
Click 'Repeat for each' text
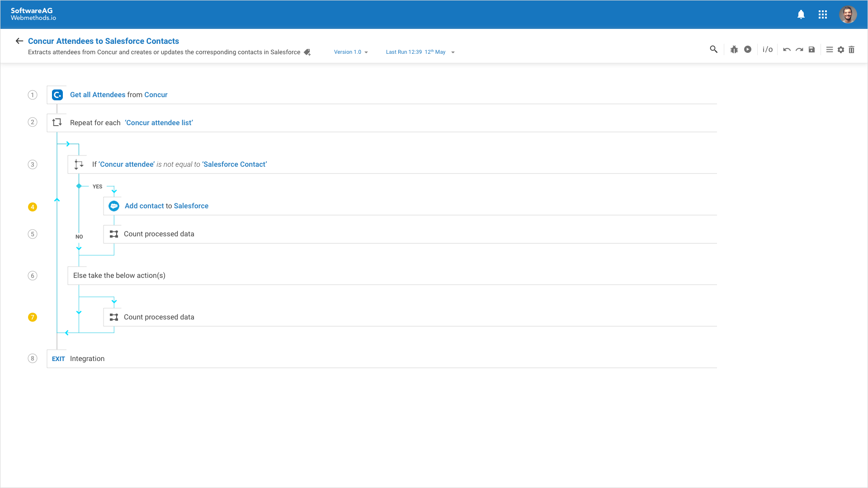pyautogui.click(x=95, y=123)
